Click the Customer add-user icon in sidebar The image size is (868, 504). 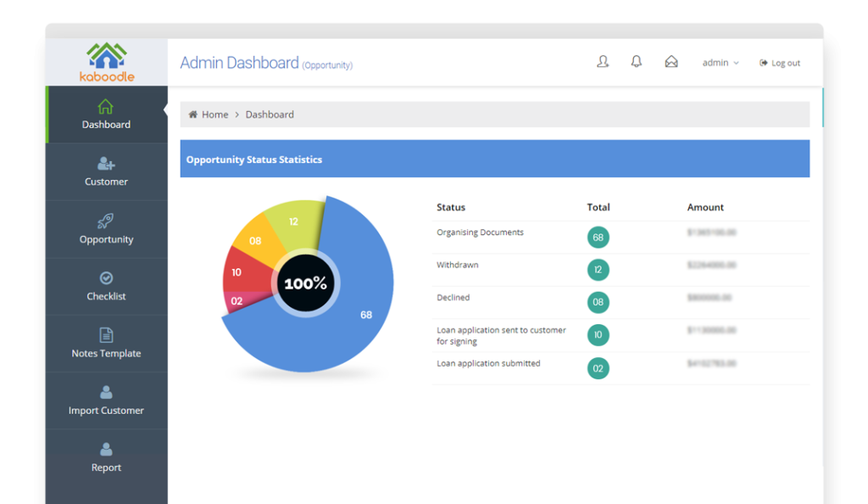coord(106,164)
